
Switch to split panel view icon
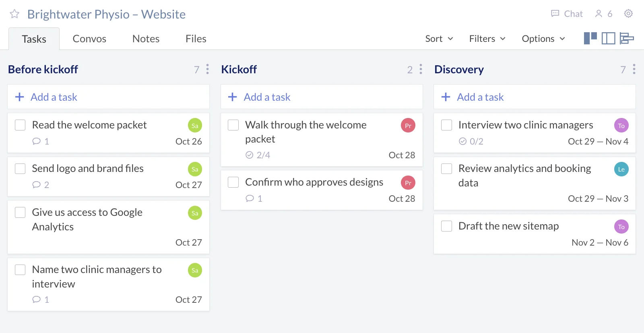coord(609,38)
